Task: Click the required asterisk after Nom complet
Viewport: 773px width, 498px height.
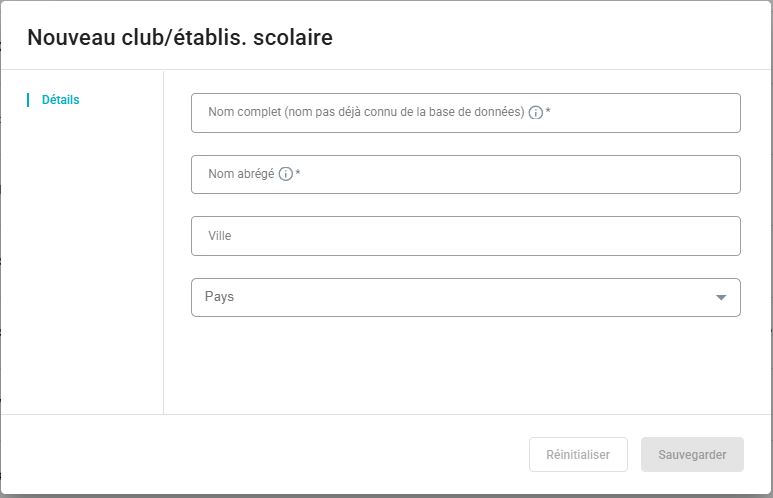Action: (548, 111)
